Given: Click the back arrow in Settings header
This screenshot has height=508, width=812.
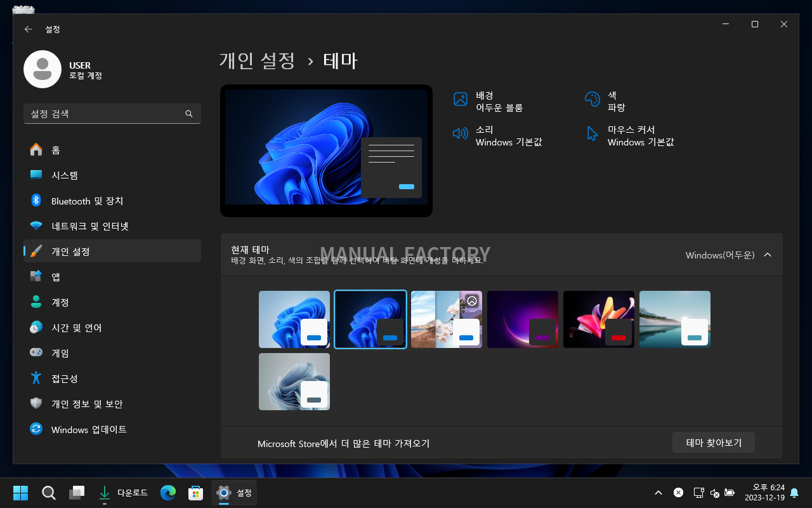Looking at the screenshot, I should click(28, 29).
